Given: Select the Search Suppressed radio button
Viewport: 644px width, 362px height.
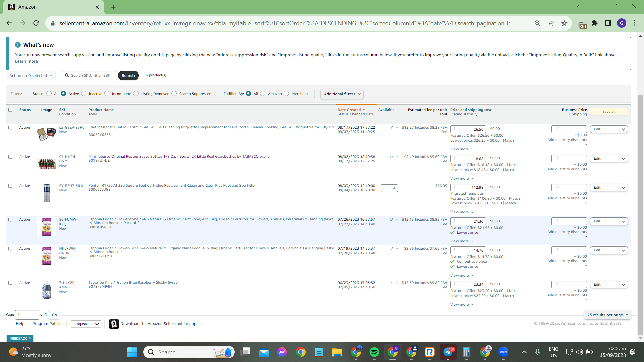Looking at the screenshot, I should [x=174, y=94].
